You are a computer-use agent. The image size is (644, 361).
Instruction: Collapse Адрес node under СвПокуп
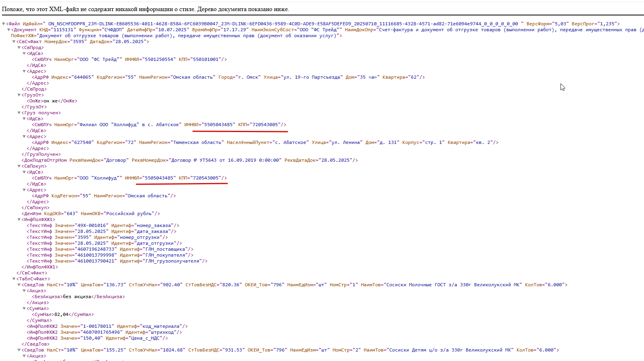pyautogui.click(x=24, y=190)
